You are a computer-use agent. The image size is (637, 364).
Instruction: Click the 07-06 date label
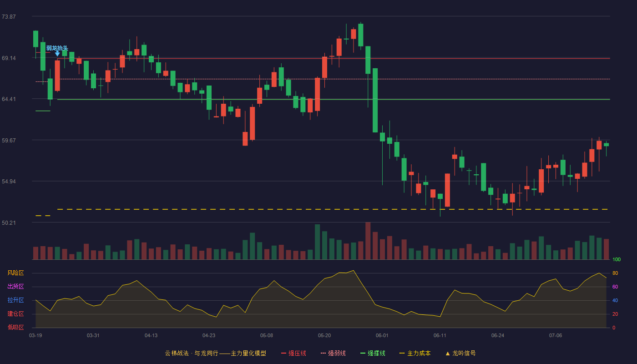point(556,335)
